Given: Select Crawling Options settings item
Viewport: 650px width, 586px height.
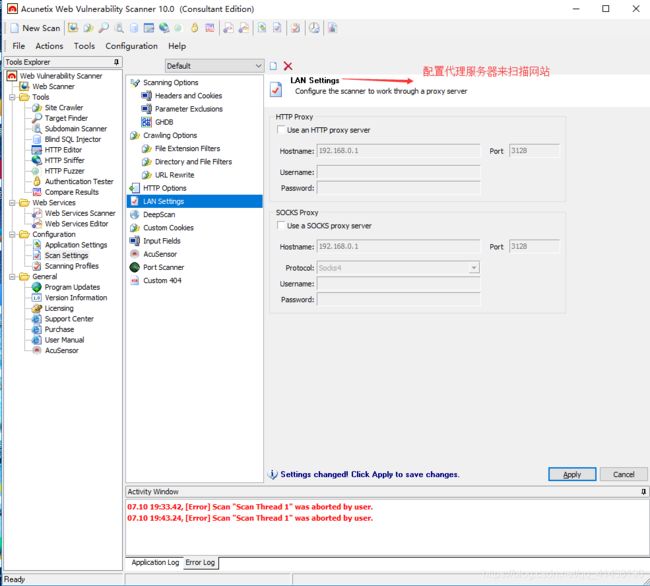Looking at the screenshot, I should [x=170, y=136].
